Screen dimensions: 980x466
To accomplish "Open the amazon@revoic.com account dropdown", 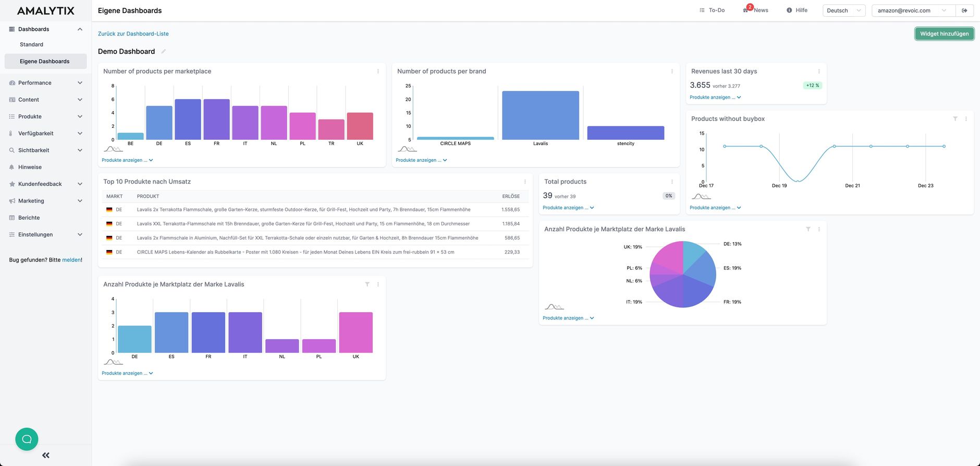I will [x=913, y=10].
